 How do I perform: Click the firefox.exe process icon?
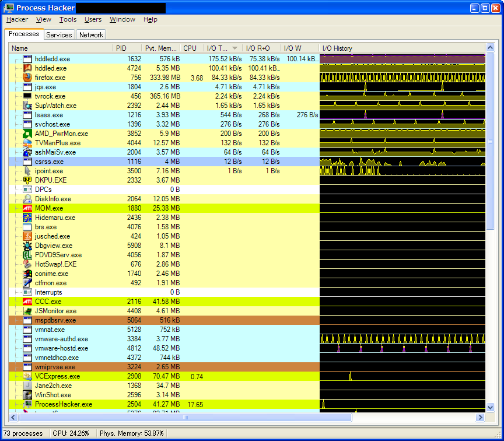(x=27, y=78)
